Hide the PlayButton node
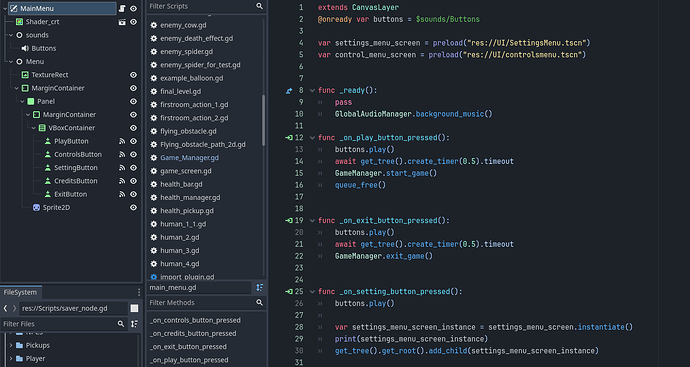690x367 pixels. [133, 141]
